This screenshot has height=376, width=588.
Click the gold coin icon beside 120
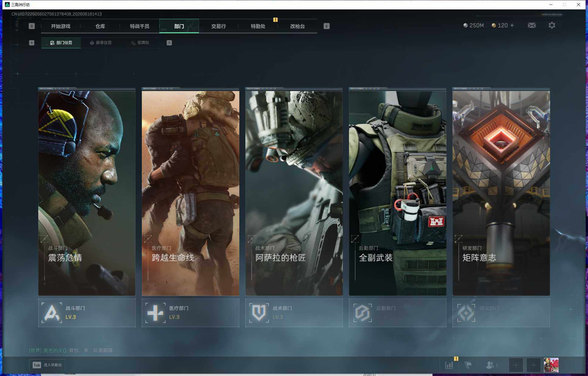tap(494, 25)
